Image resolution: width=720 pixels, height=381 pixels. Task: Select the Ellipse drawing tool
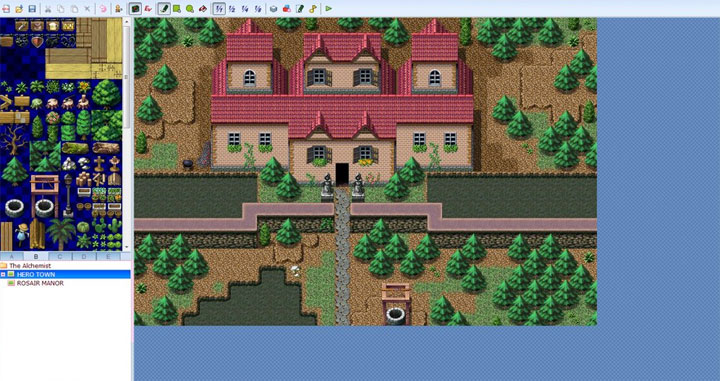(x=190, y=9)
